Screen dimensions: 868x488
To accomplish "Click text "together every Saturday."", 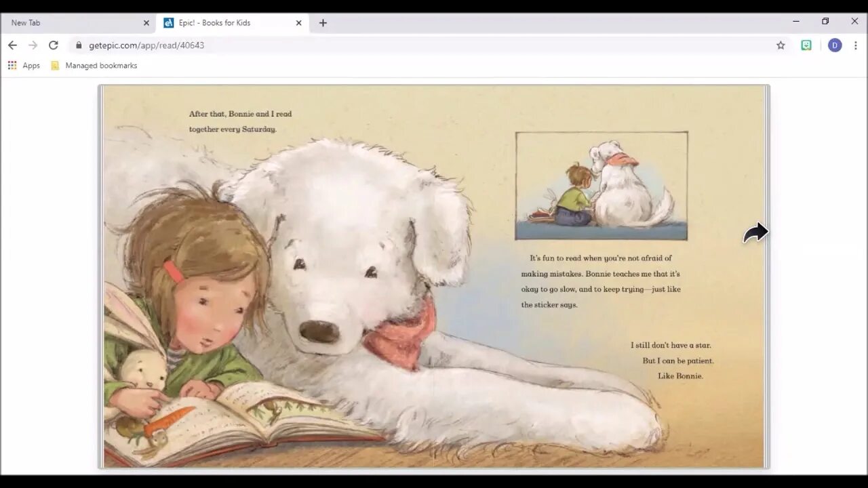I will point(233,129).
